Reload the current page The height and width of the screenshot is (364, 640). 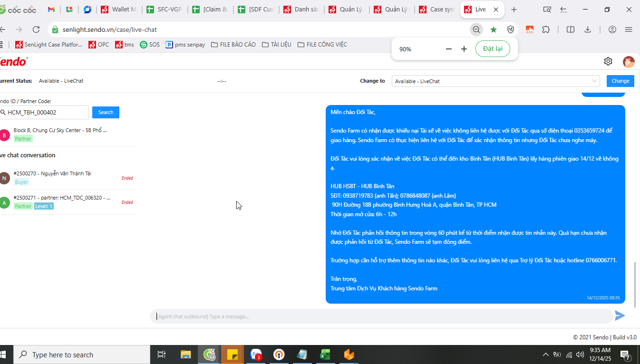click(x=36, y=29)
